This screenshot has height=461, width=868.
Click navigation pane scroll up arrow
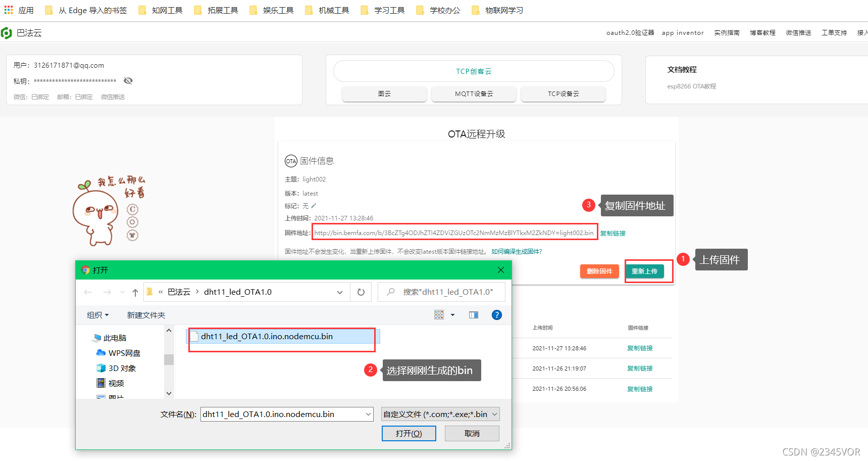coord(169,331)
